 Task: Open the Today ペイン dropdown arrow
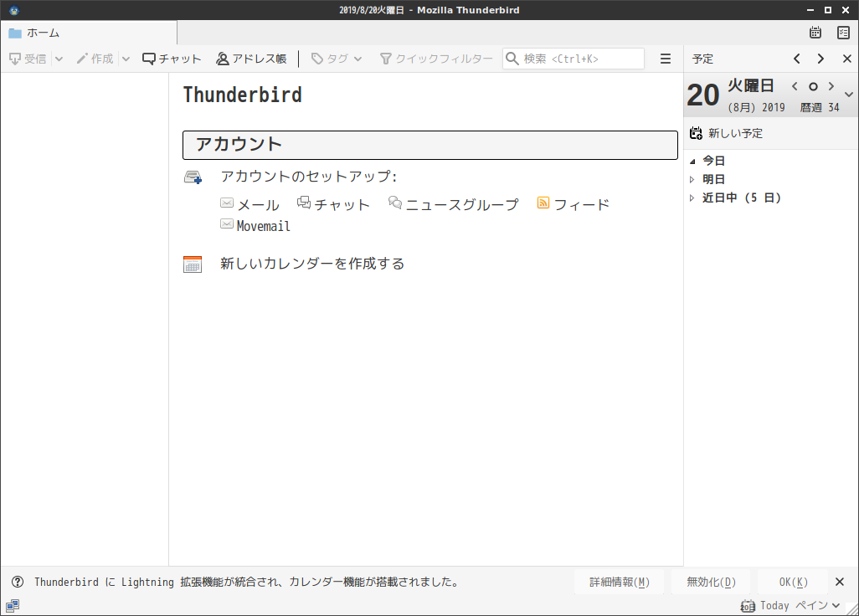pos(836,606)
